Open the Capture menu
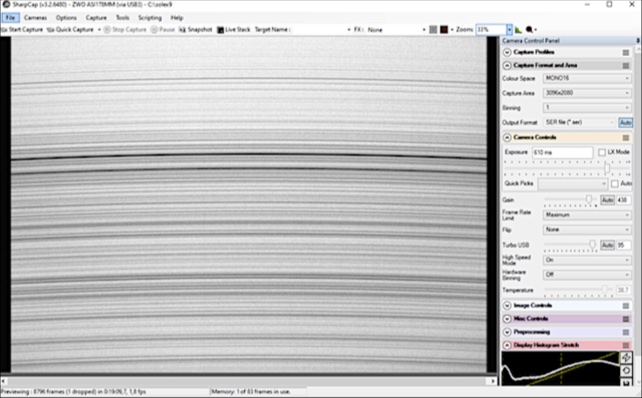 tap(96, 18)
